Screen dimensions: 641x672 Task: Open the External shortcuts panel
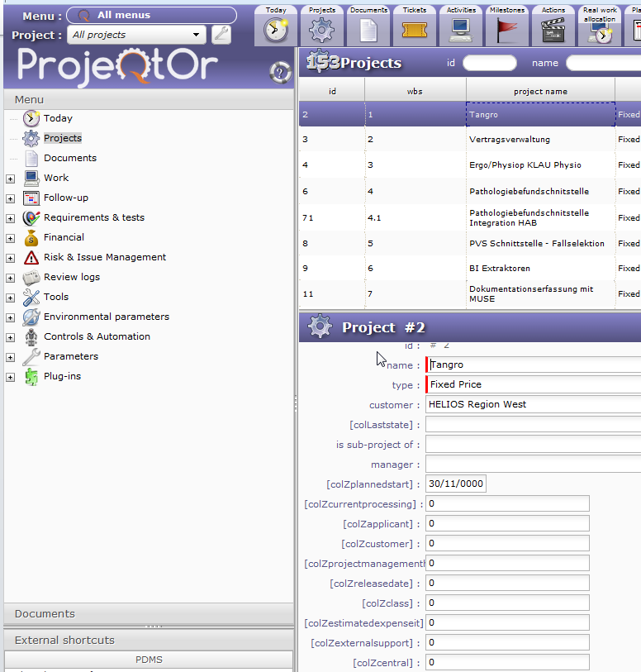(x=149, y=640)
